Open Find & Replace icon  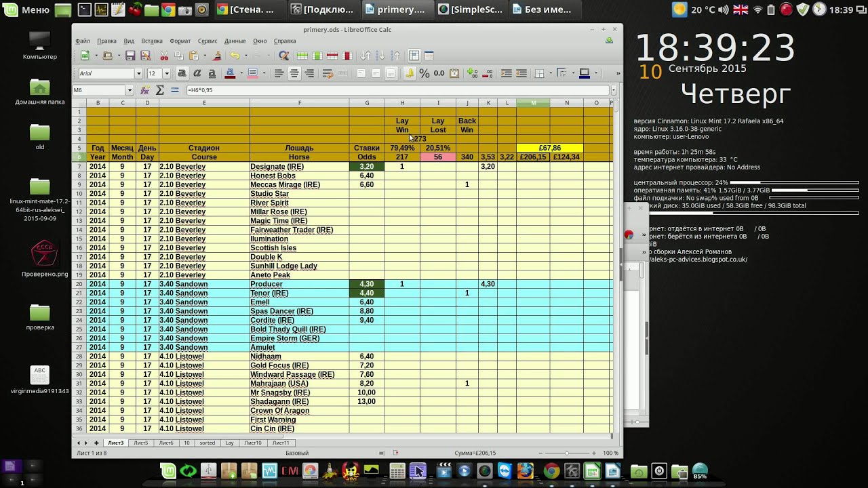283,56
